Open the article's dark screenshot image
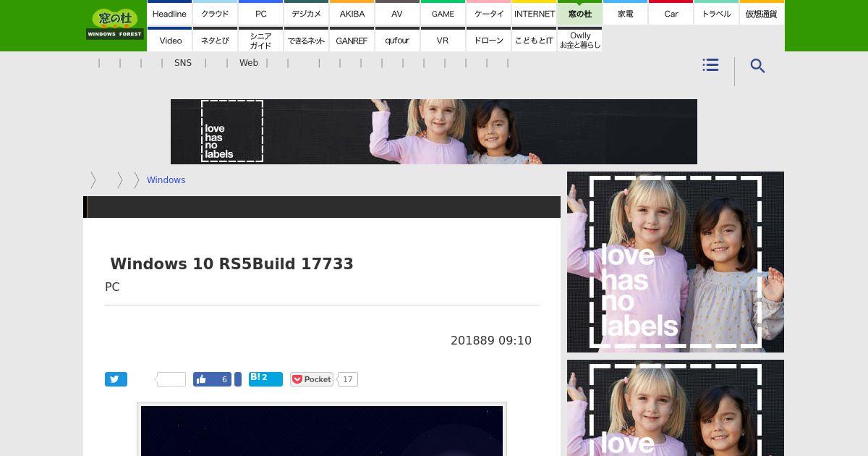 (322, 431)
